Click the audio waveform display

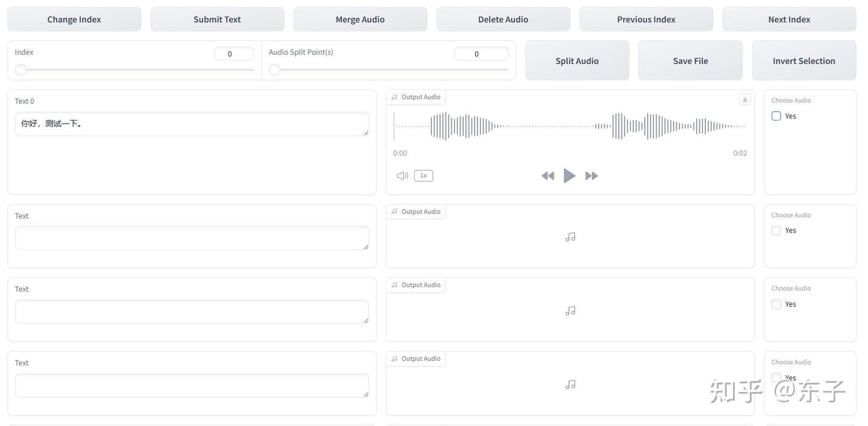point(570,126)
